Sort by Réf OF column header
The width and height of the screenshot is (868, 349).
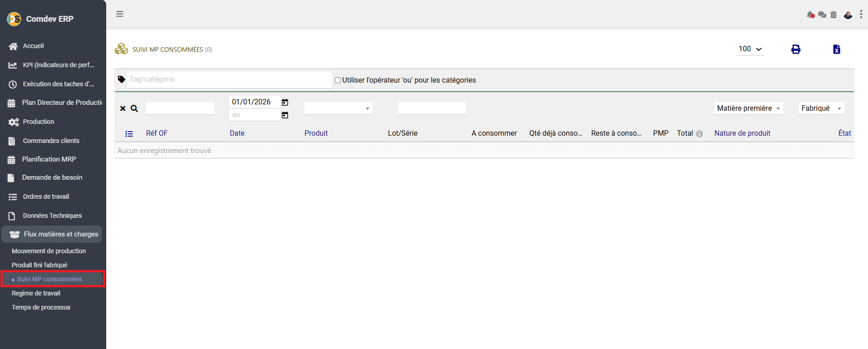click(x=157, y=133)
